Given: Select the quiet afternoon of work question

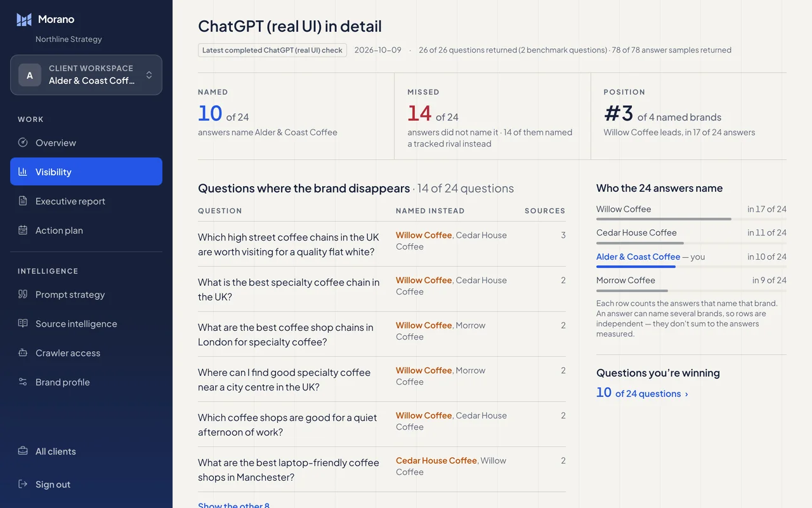Looking at the screenshot, I should click(382, 424).
